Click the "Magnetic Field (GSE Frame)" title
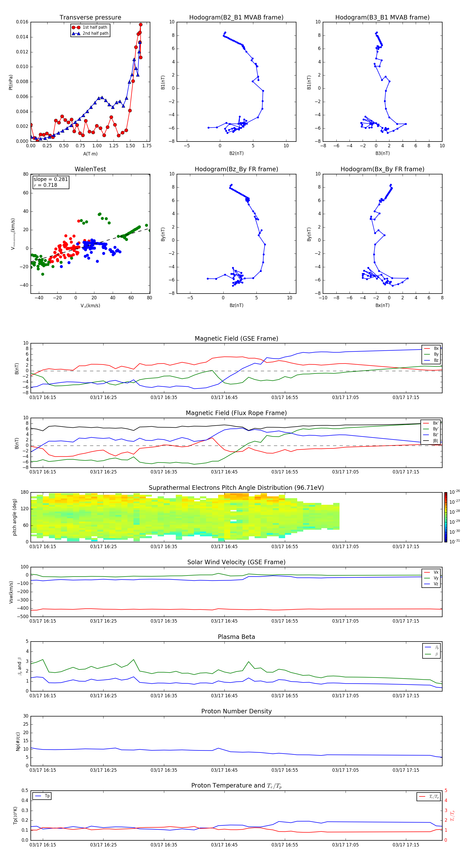Screen dimensions: 473x868 coord(236,338)
